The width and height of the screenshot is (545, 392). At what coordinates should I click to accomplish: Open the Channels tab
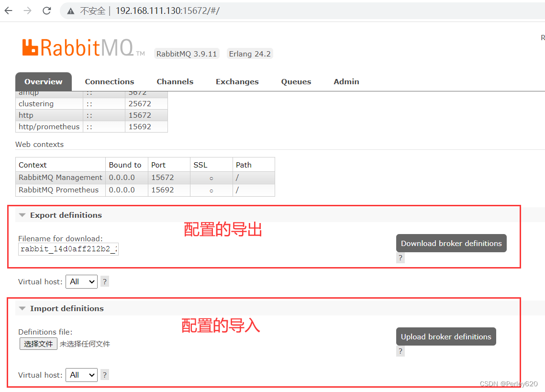[175, 82]
